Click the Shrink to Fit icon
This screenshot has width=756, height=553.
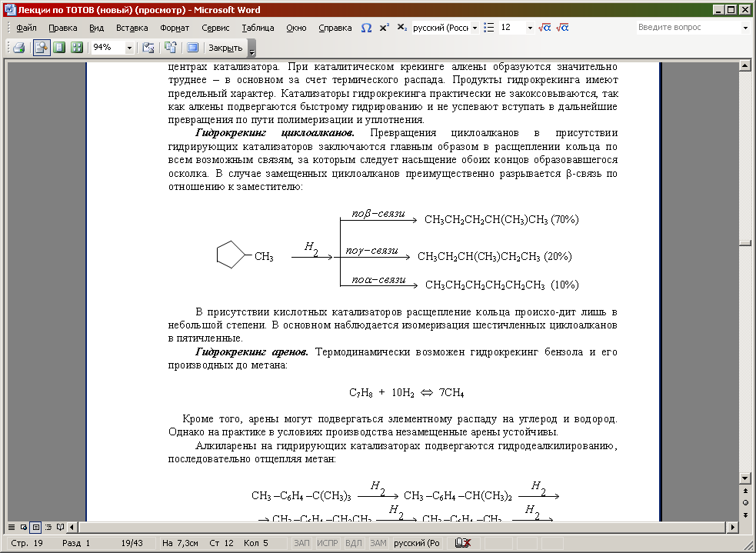coord(170,47)
